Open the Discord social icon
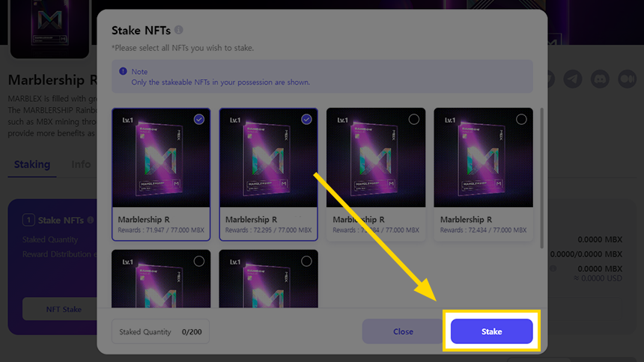644x362 pixels. click(x=600, y=79)
